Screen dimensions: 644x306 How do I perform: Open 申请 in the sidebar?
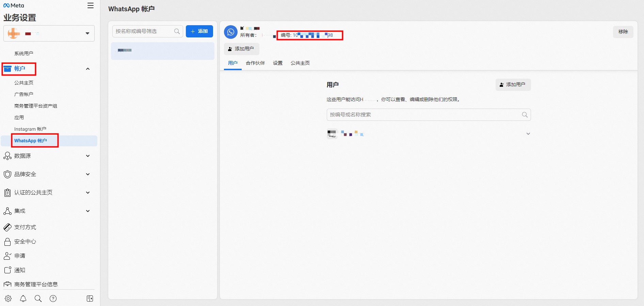point(19,256)
